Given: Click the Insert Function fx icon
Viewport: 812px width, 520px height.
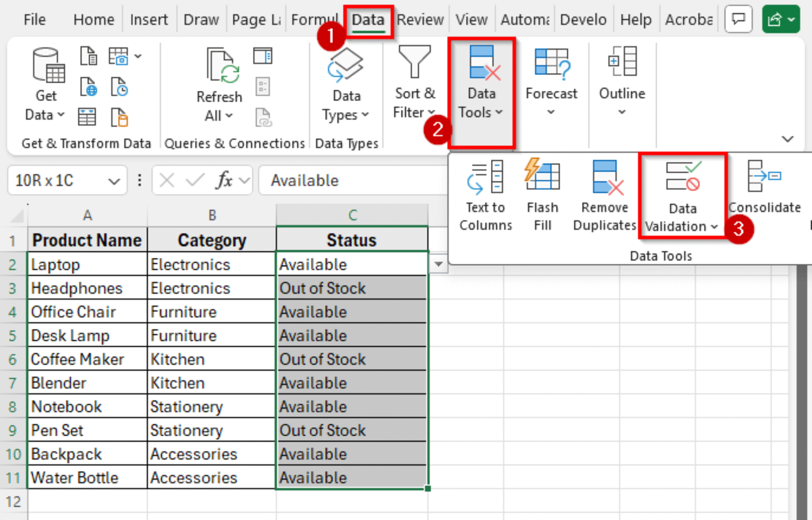Looking at the screenshot, I should (x=224, y=180).
